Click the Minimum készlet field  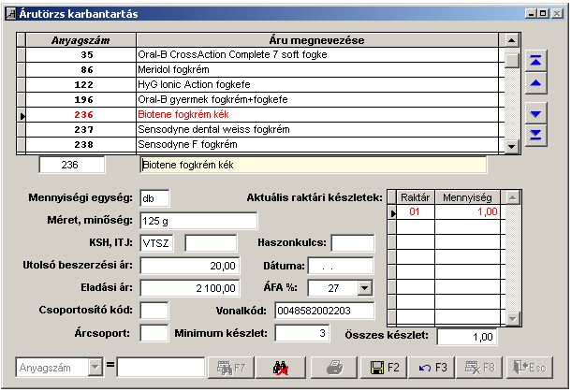pyautogui.click(x=302, y=333)
